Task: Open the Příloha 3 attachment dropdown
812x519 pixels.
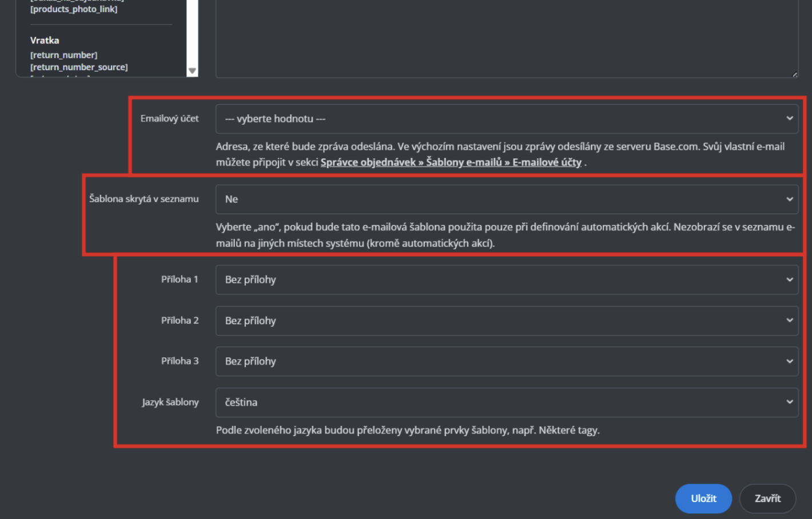Action: point(506,361)
